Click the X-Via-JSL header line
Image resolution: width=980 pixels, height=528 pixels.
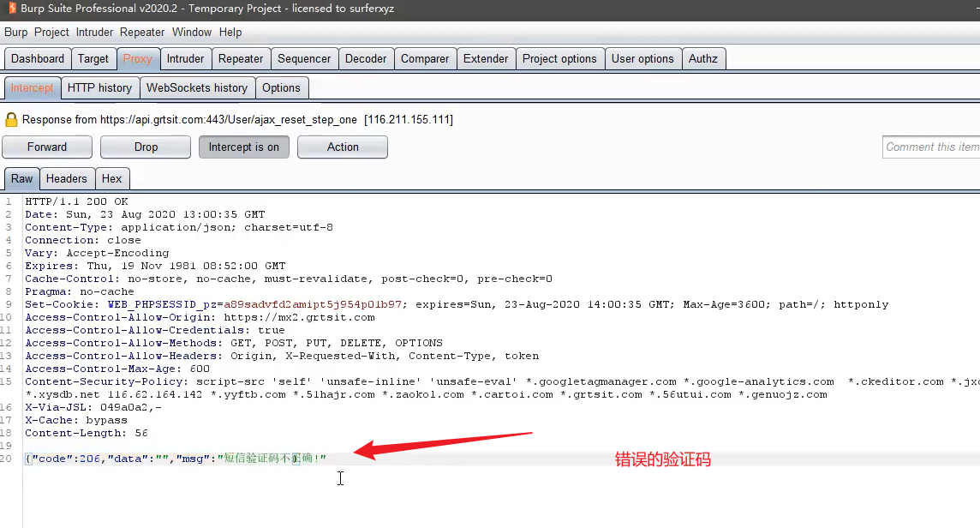click(x=93, y=407)
